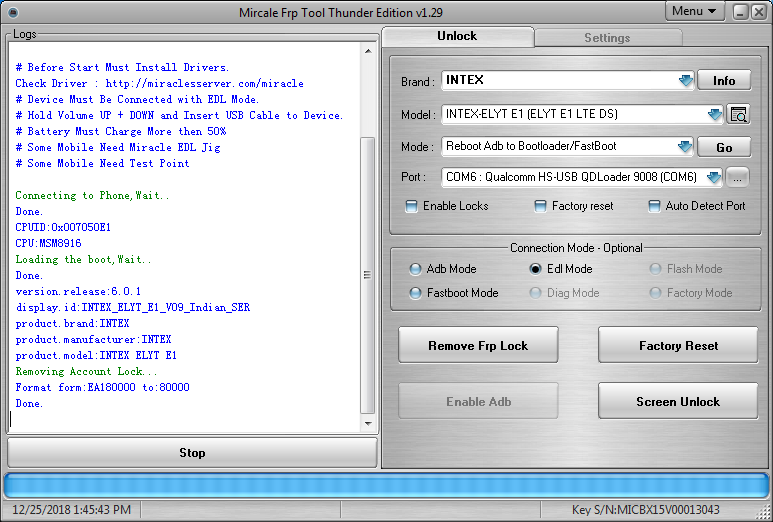
Task: Click log line product.manufacturer:INTEX
Action: point(93,339)
